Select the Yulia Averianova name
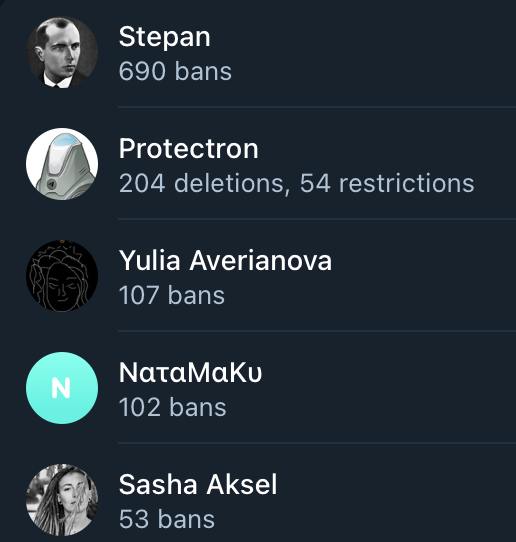This screenshot has width=516, height=542. click(225, 261)
